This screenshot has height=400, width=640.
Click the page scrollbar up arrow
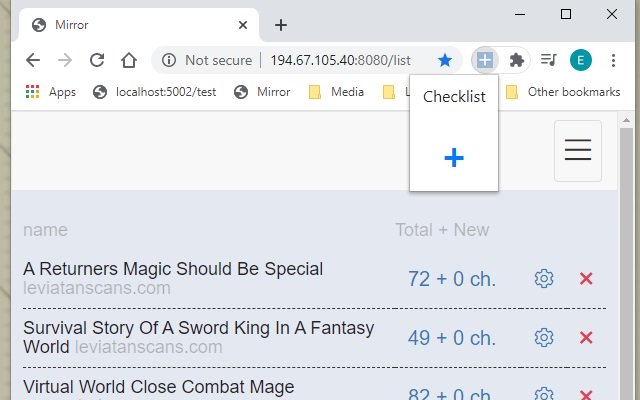pos(626,120)
